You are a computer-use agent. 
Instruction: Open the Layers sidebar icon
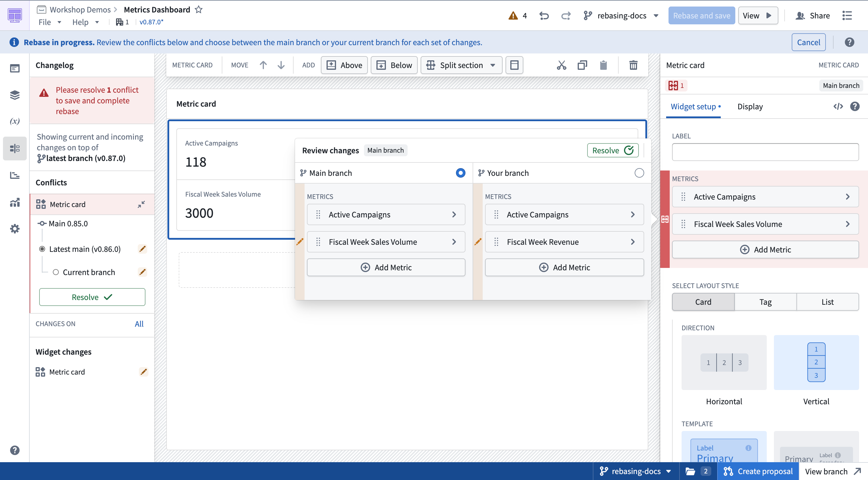[x=15, y=95]
